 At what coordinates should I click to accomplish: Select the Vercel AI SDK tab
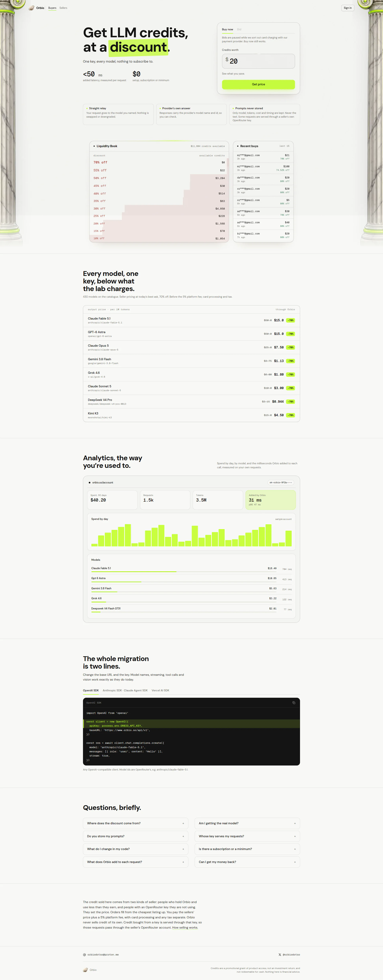click(160, 690)
